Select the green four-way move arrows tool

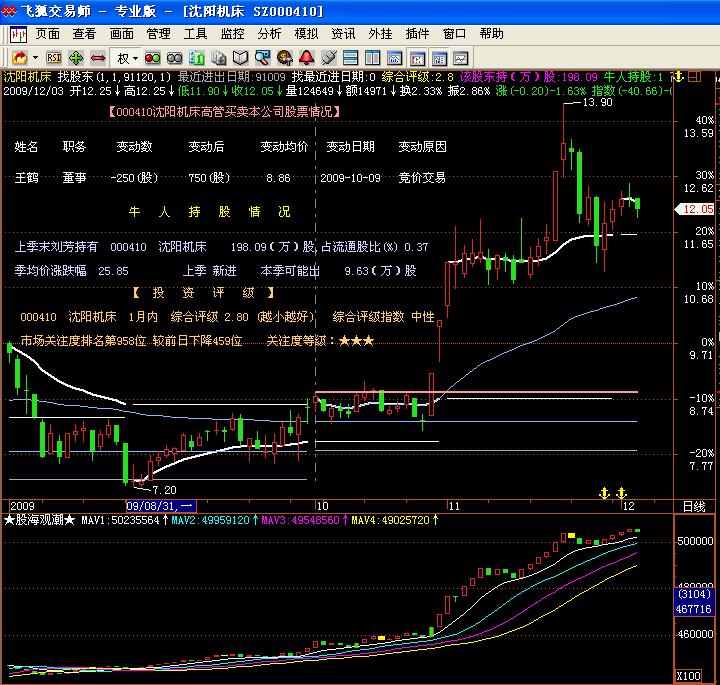coord(76,58)
